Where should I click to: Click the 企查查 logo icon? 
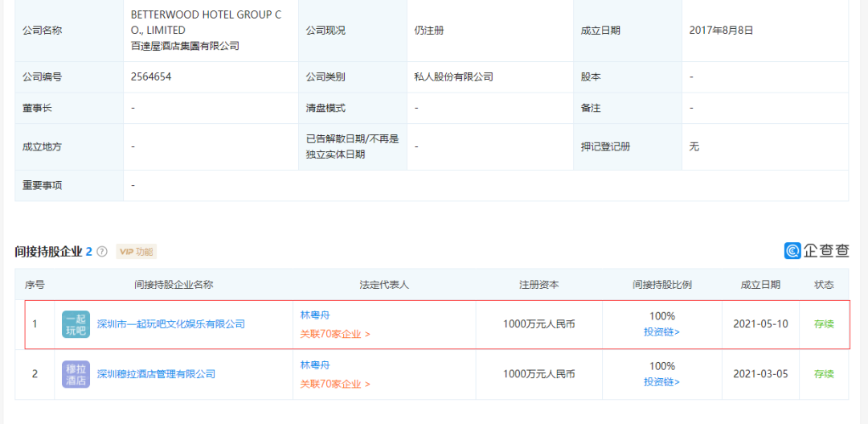tap(792, 250)
